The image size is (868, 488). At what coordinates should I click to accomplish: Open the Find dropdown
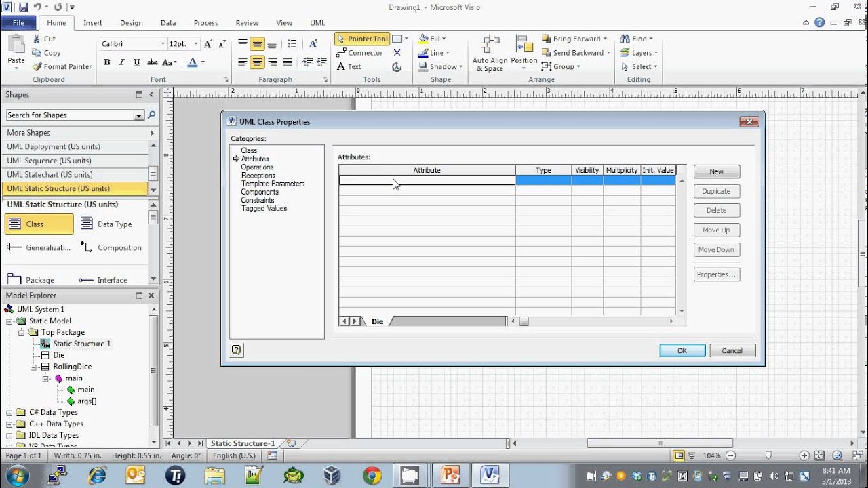coord(637,39)
